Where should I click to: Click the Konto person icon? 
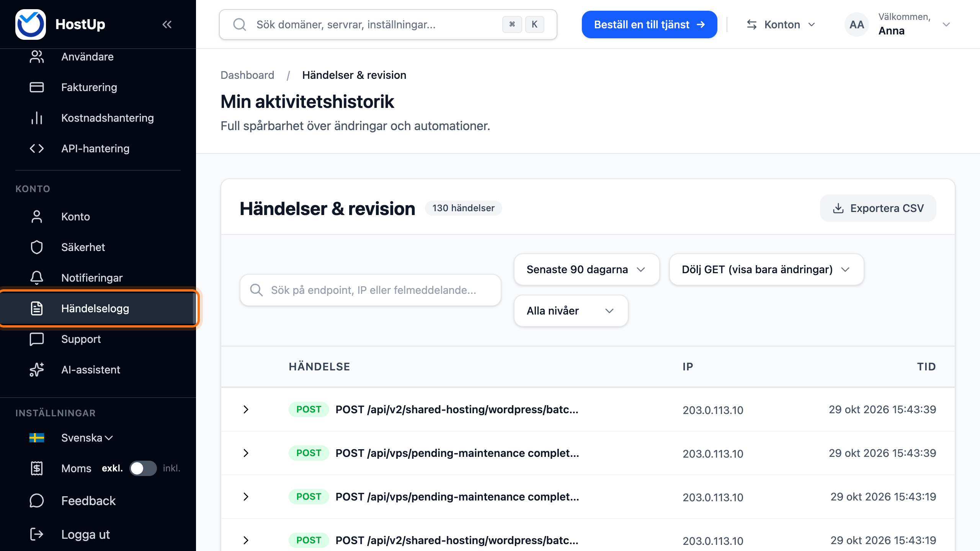point(37,217)
